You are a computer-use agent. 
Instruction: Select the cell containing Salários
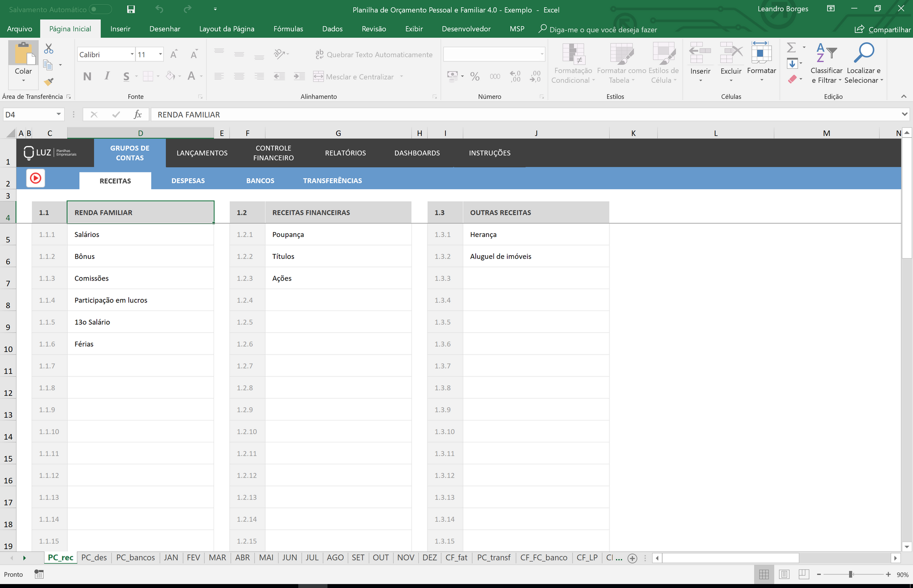tap(140, 234)
